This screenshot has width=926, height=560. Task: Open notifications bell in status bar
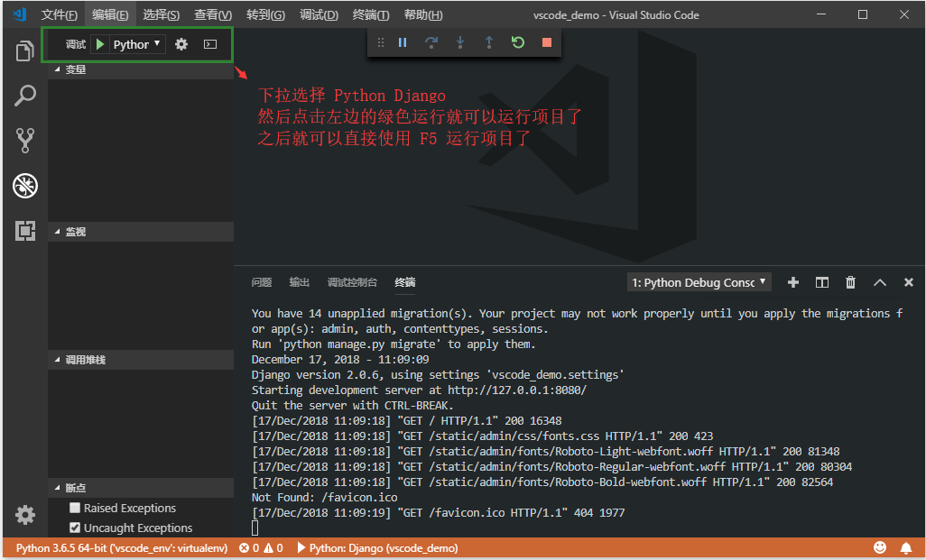tap(906, 547)
